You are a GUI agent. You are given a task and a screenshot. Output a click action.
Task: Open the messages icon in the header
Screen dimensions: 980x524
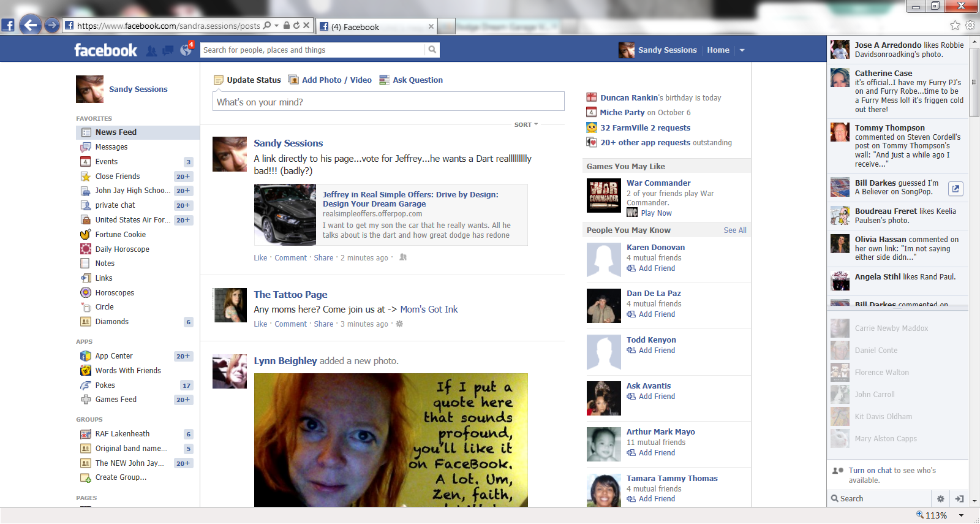click(x=168, y=50)
